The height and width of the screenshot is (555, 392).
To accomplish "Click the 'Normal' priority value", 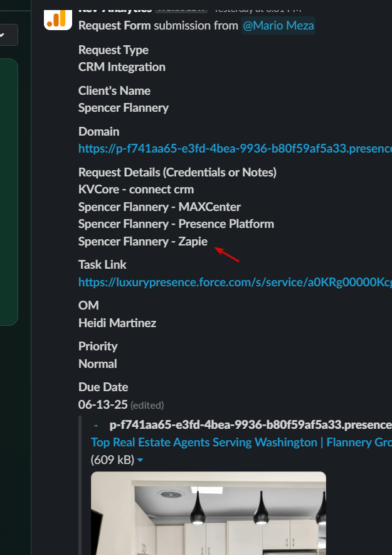I will 98,364.
